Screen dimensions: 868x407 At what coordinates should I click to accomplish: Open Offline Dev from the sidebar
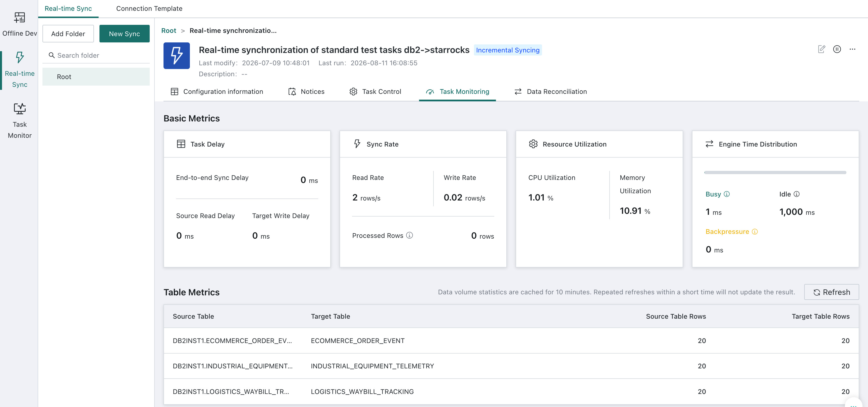pyautogui.click(x=20, y=24)
